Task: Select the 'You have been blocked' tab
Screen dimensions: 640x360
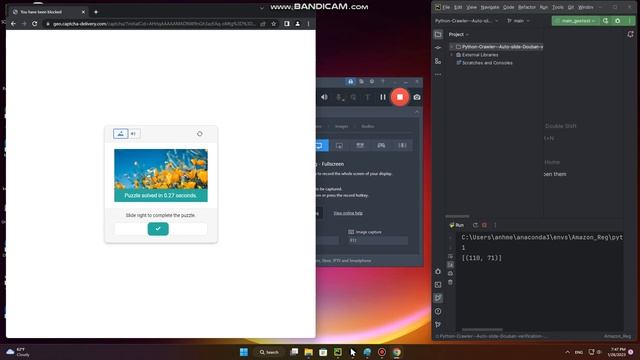Action: pyautogui.click(x=48, y=12)
